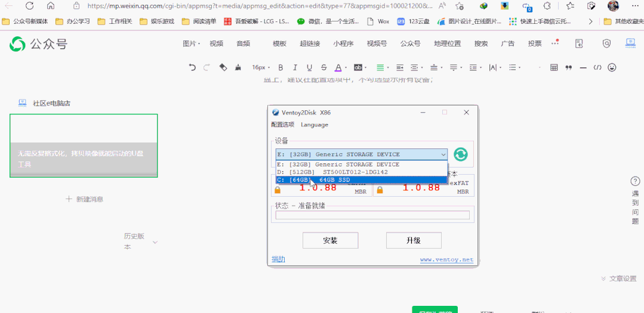This screenshot has width=644, height=313.
Task: Activate the format painter brush icon
Action: [238, 68]
